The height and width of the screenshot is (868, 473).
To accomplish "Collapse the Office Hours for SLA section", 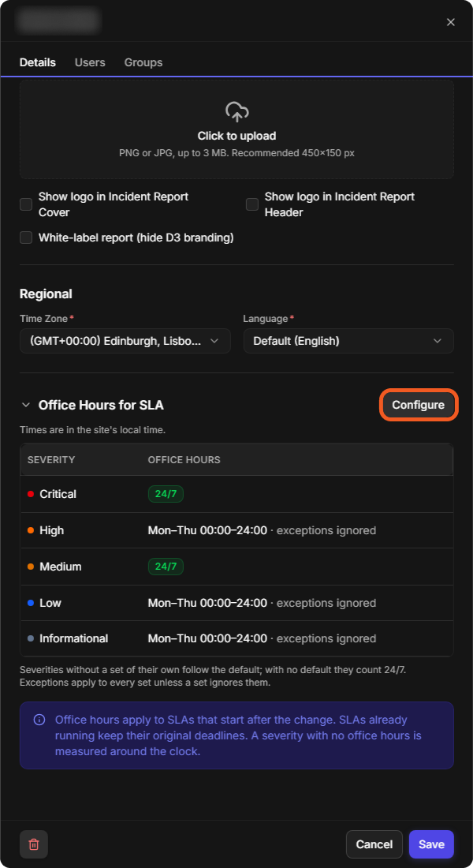I will [x=25, y=406].
